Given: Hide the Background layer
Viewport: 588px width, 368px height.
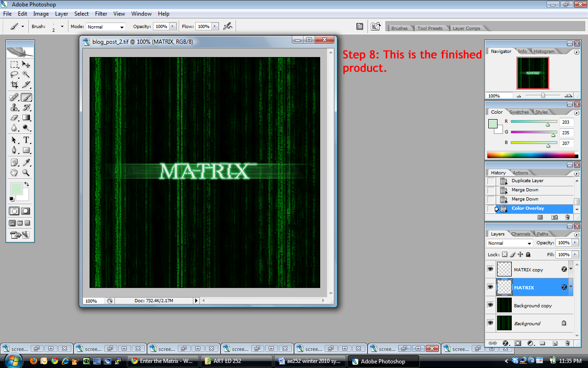Looking at the screenshot, I should pyautogui.click(x=490, y=323).
